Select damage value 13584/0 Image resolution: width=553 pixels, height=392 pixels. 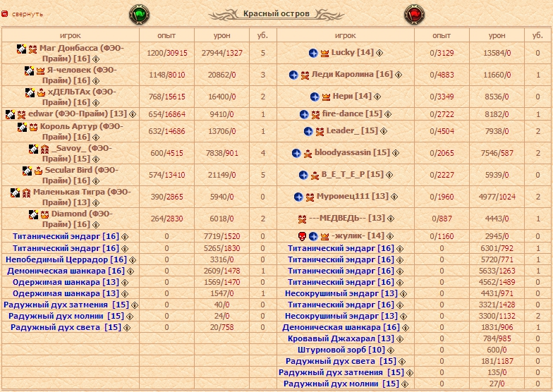[497, 54]
